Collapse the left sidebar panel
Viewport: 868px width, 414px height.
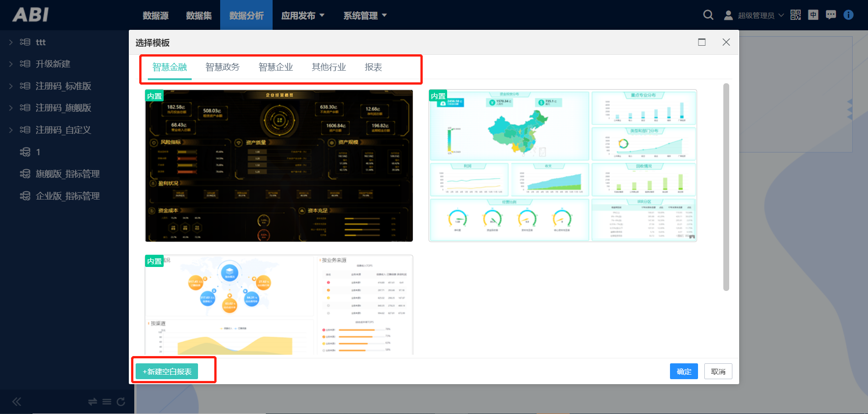[x=17, y=401]
